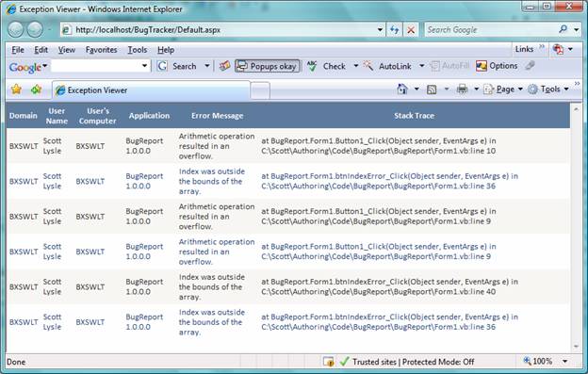Click the Print icon

click(462, 89)
